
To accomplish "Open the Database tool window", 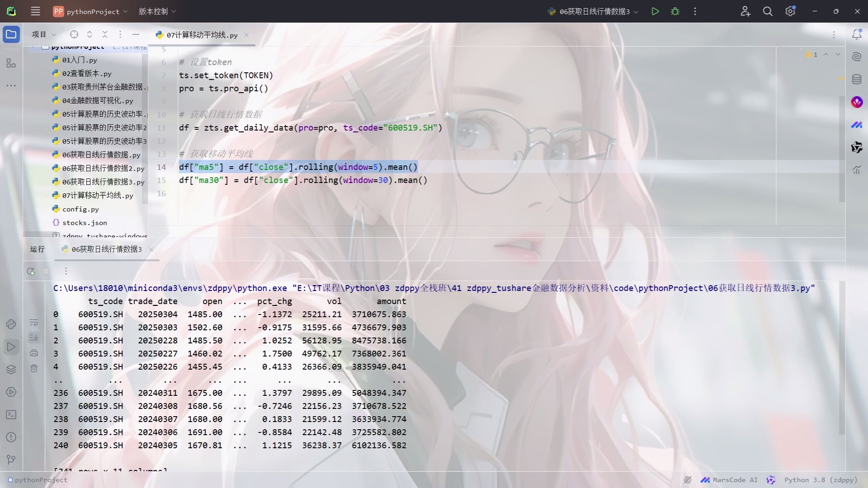I will click(857, 80).
